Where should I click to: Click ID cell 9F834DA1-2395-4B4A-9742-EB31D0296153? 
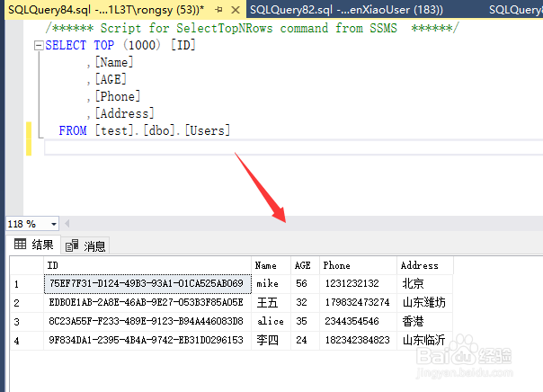pyautogui.click(x=147, y=341)
